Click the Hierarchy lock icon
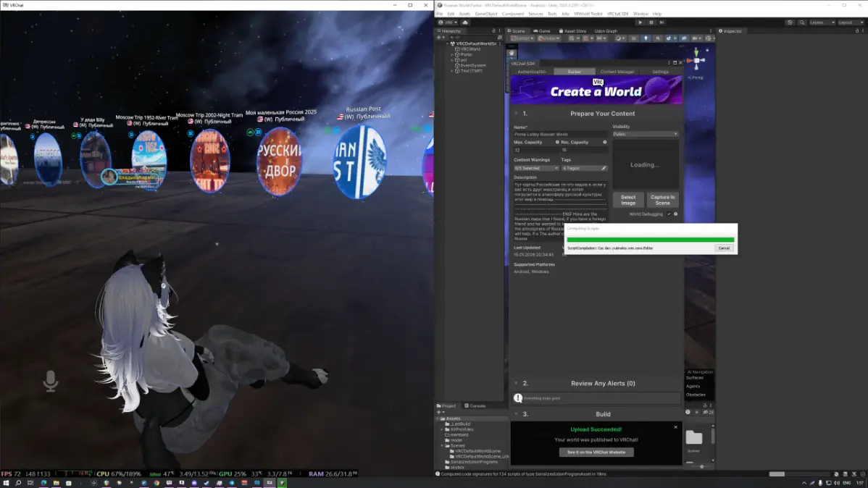The image size is (868, 488). (x=493, y=31)
